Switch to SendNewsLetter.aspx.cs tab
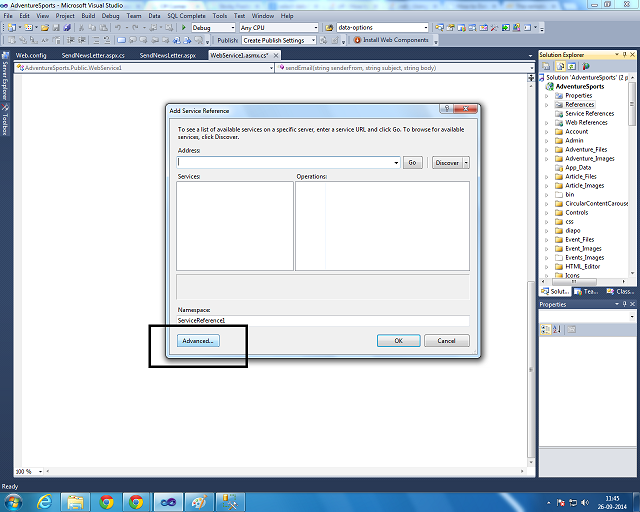The width and height of the screenshot is (640, 512). point(93,56)
